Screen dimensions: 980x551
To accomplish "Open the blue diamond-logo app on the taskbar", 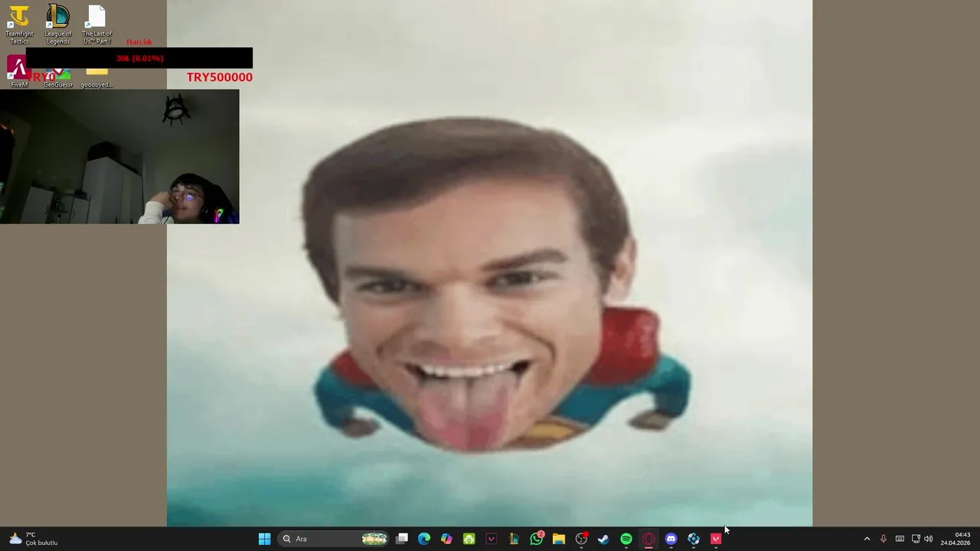I will coord(694,539).
